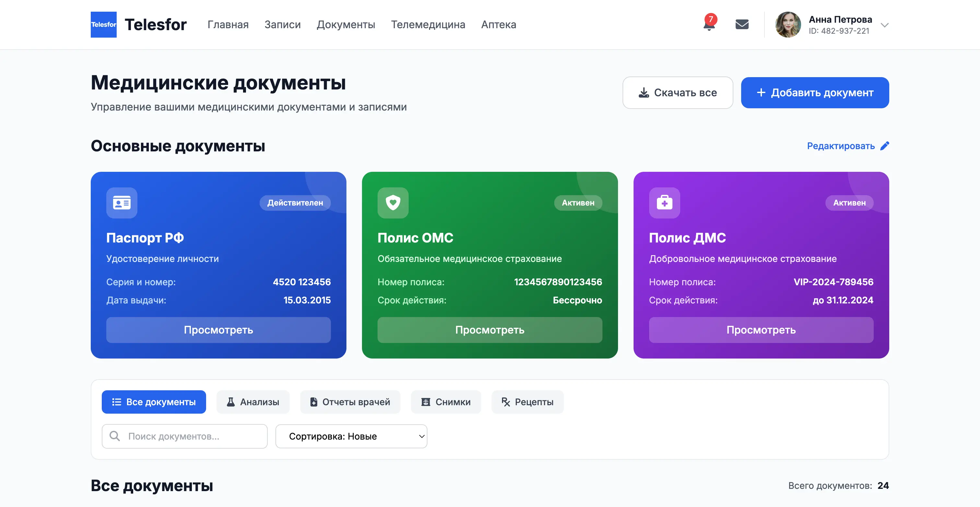This screenshot has height=507, width=980.
Task: Expand the user profile chevron menu
Action: click(x=884, y=25)
